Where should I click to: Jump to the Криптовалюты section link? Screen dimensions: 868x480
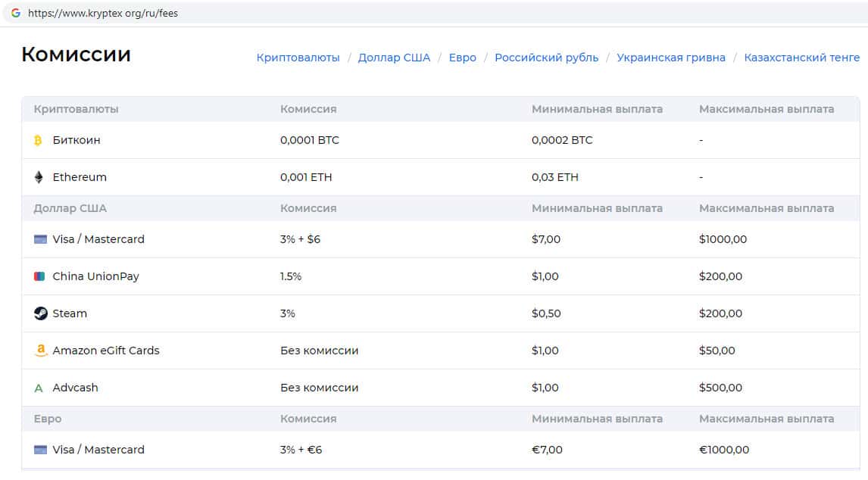click(x=298, y=58)
